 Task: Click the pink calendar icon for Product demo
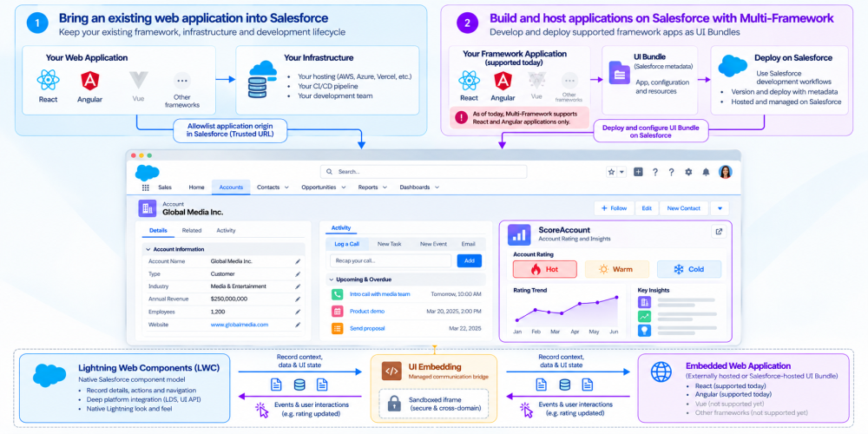pos(337,311)
